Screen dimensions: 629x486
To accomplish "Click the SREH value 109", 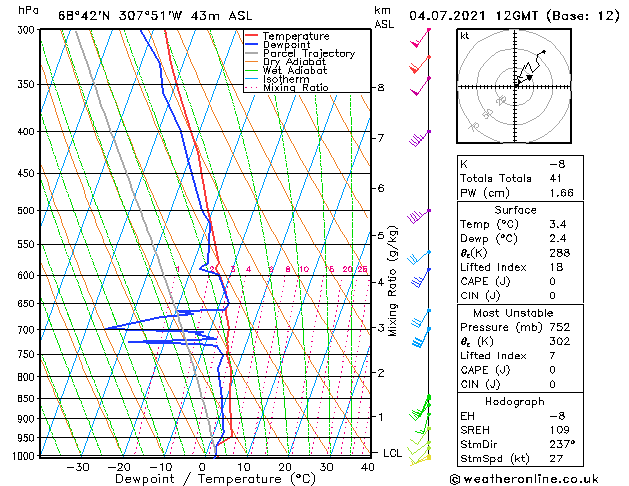I will pyautogui.click(x=560, y=430).
